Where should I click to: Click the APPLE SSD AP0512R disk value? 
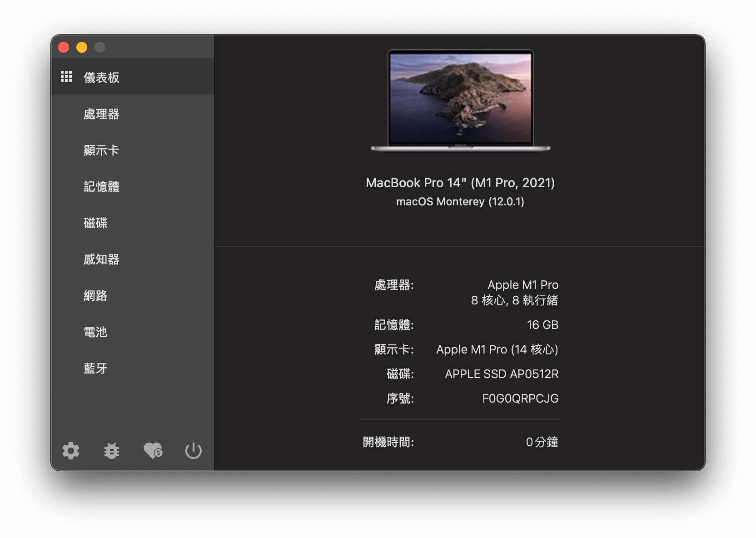[x=502, y=374]
